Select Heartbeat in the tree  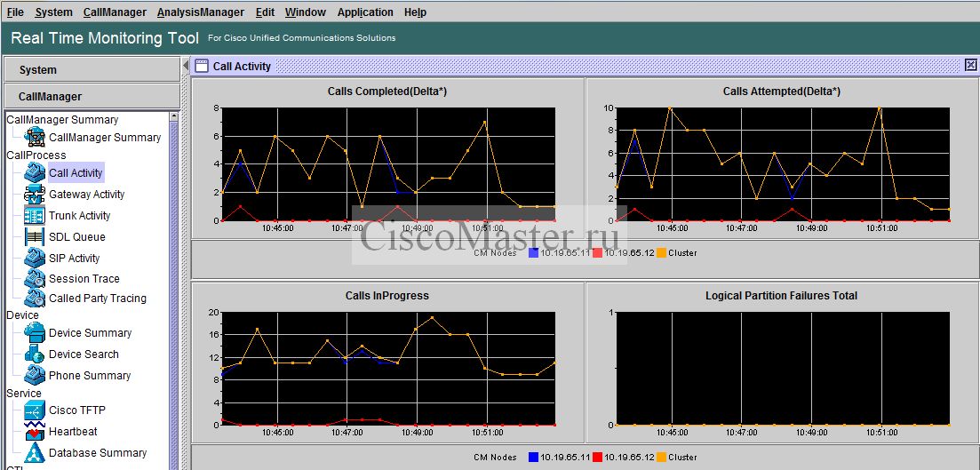pos(73,432)
